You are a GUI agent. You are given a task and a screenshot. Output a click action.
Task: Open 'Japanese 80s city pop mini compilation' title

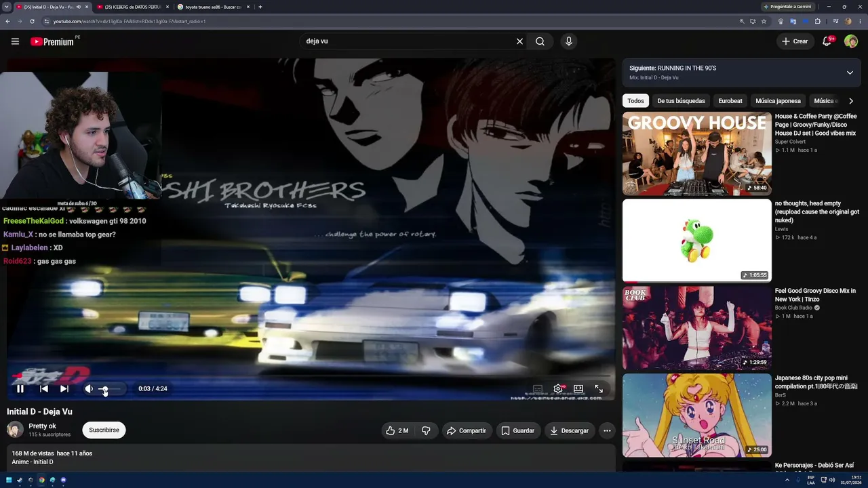pos(816,382)
